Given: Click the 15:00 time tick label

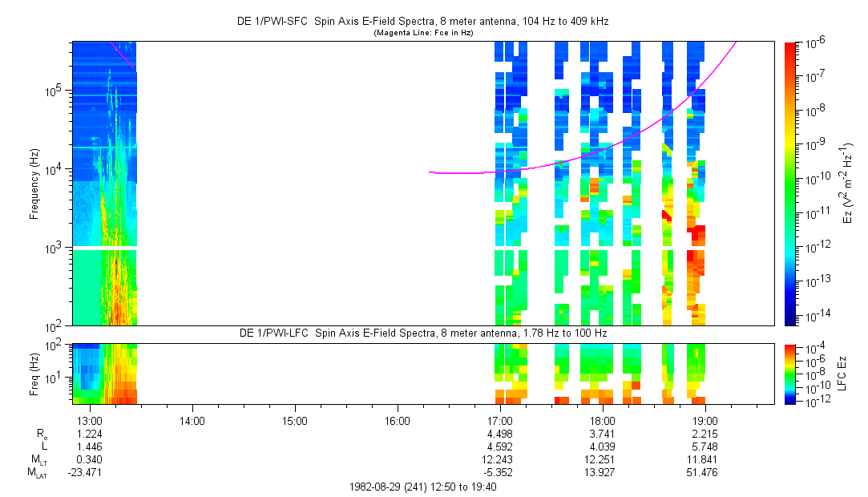Looking at the screenshot, I should [295, 420].
